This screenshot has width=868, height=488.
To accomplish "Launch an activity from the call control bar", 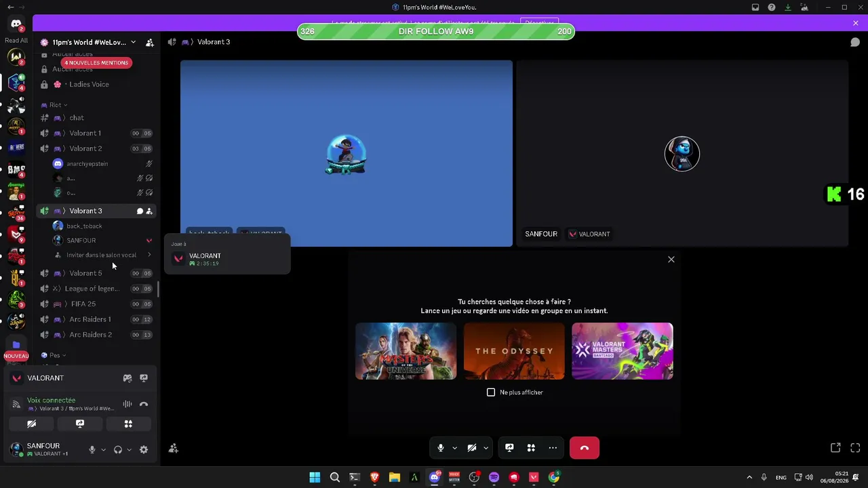I will click(531, 448).
